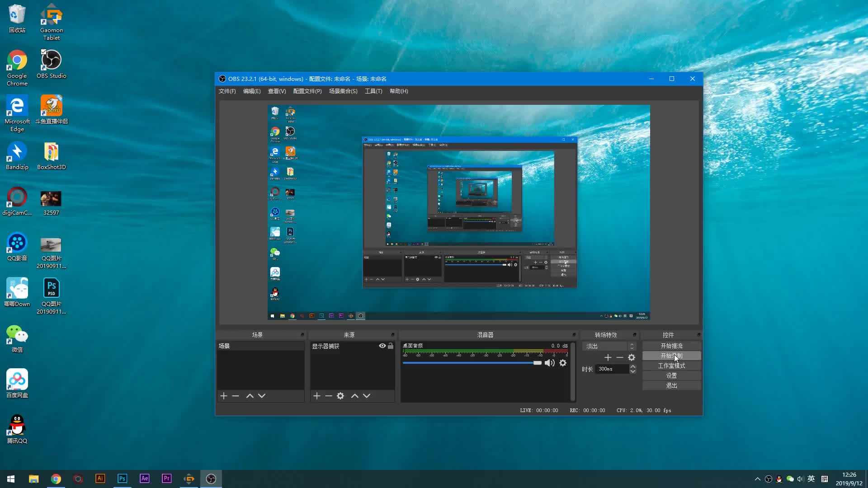
Task: Mute 桌面音频 via speaker icon
Action: (550, 363)
